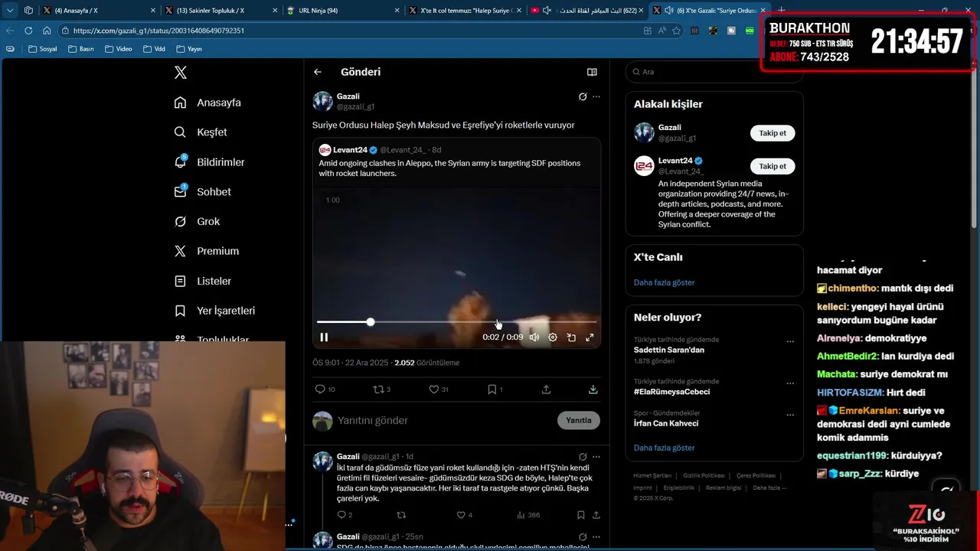Like the reply with 4 likes

pos(464,515)
